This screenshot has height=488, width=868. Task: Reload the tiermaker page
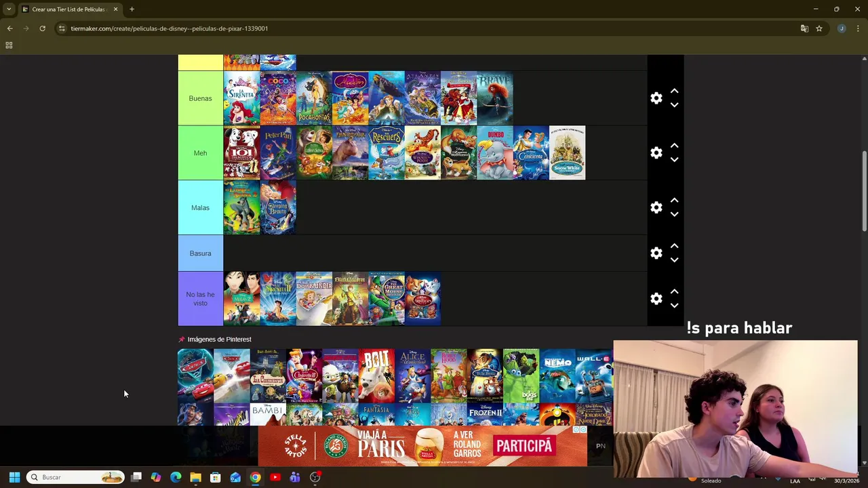(42, 28)
